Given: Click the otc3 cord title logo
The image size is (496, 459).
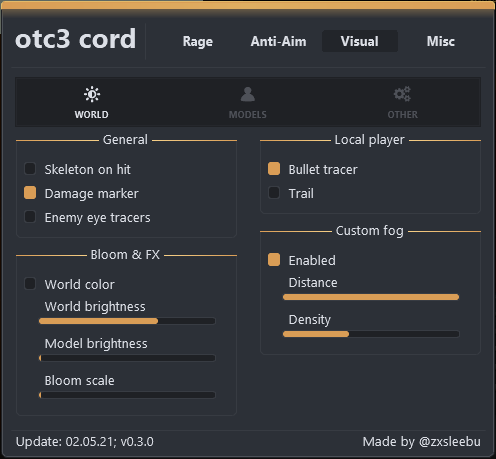Looking at the screenshot, I should click(x=76, y=39).
